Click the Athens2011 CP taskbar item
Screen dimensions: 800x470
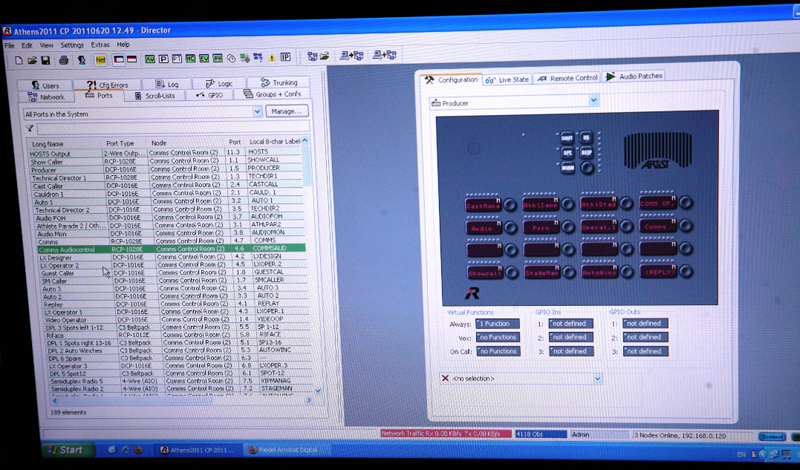pyautogui.click(x=198, y=450)
